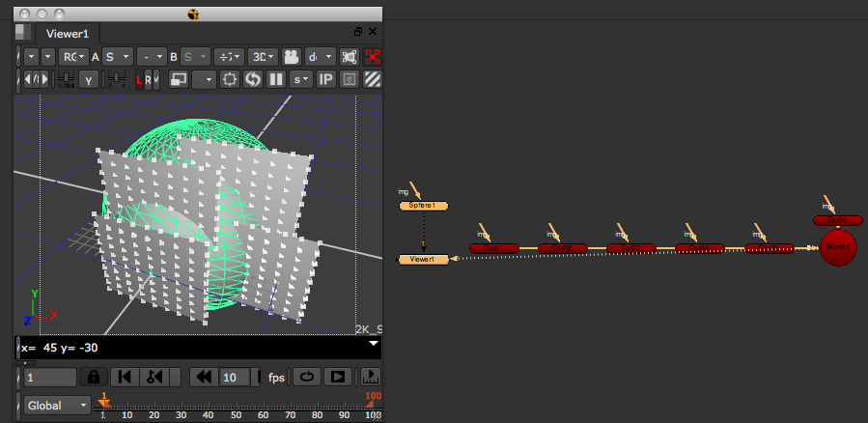The image size is (868, 423).
Task: Pause viewer updating
Action: (275, 79)
